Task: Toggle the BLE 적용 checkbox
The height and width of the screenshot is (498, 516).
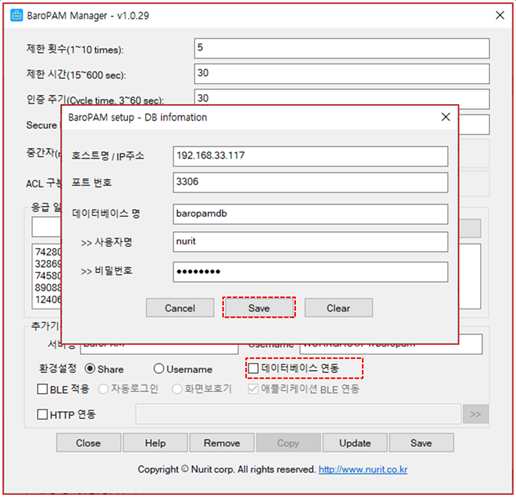Action: [42, 389]
